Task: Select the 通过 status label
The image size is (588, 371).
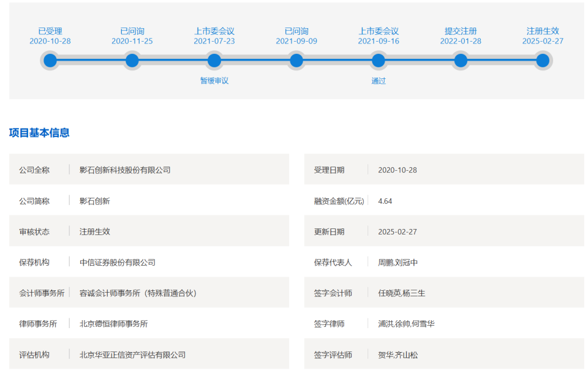Action: (x=379, y=81)
